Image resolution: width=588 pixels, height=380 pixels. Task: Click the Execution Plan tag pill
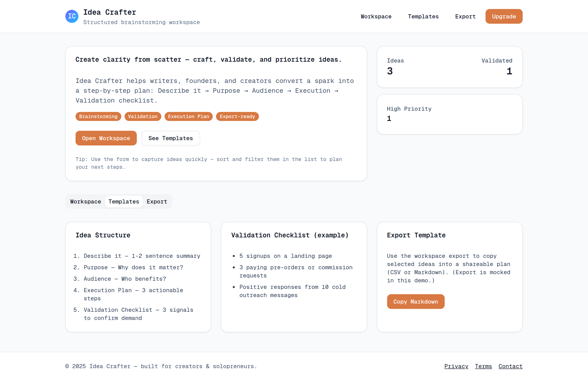click(x=188, y=116)
